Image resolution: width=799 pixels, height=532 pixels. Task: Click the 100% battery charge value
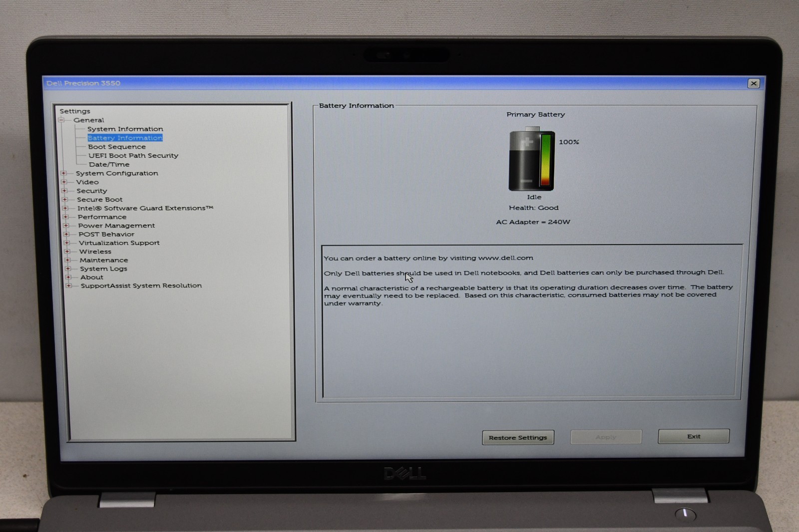[x=569, y=142]
